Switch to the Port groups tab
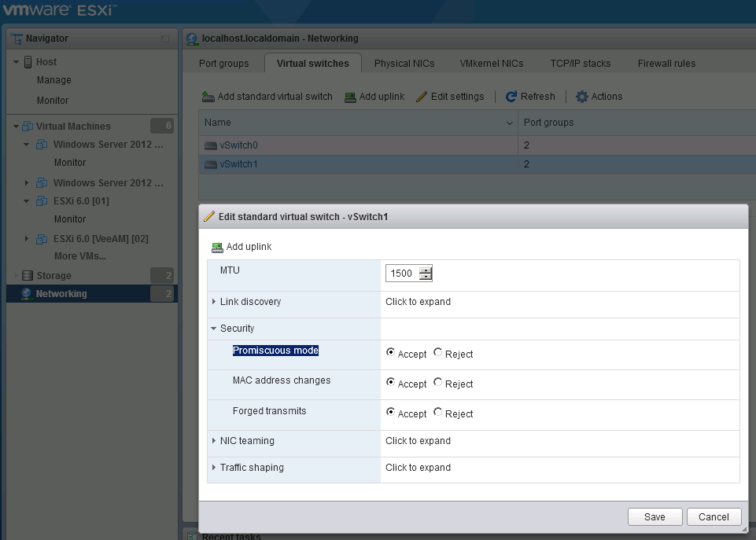This screenshot has width=756, height=540. point(223,64)
